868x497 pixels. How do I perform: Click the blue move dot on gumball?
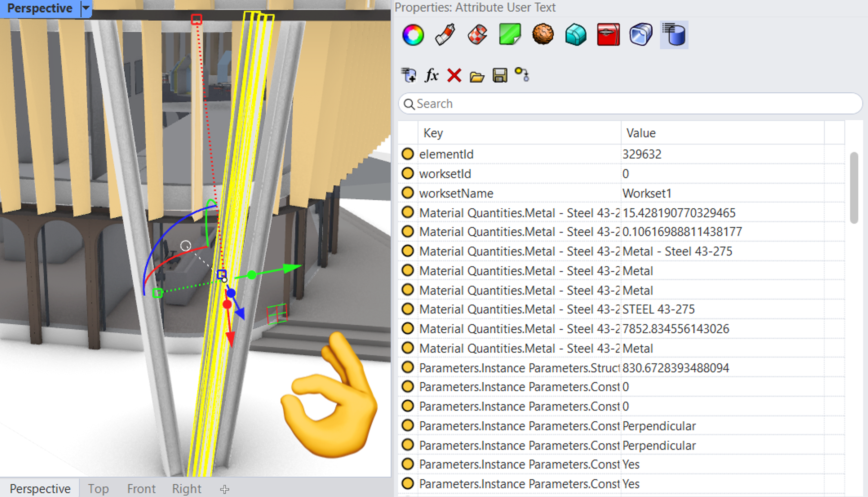click(231, 293)
